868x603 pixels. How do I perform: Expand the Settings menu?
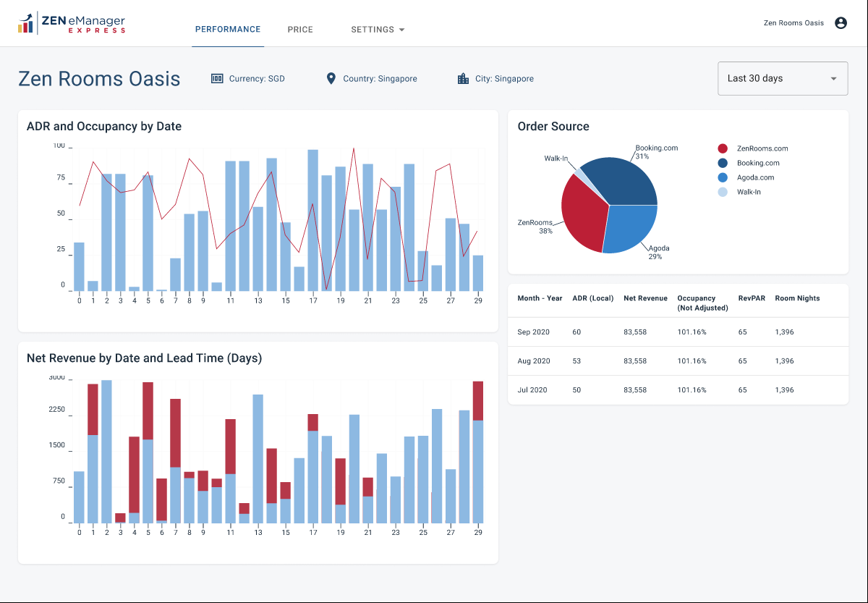tap(378, 30)
